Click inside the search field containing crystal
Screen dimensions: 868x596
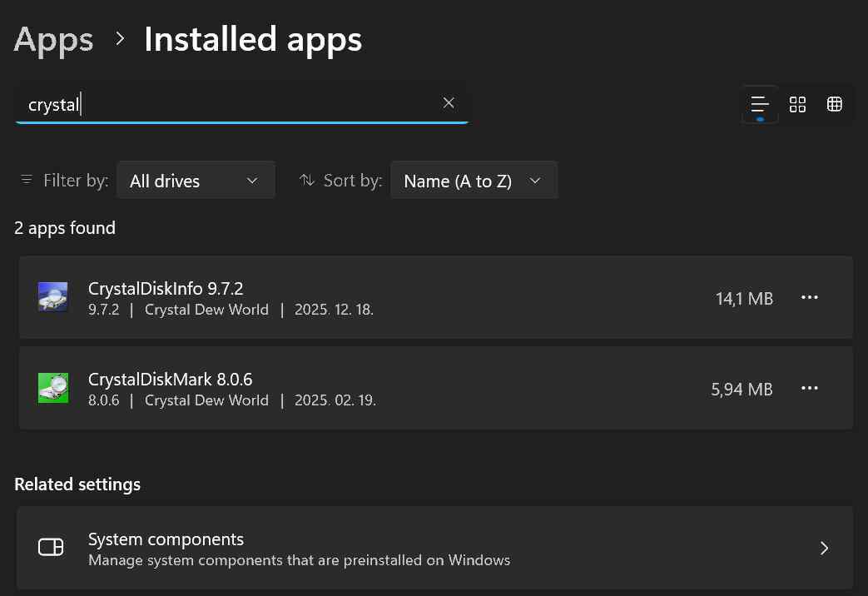click(x=233, y=104)
